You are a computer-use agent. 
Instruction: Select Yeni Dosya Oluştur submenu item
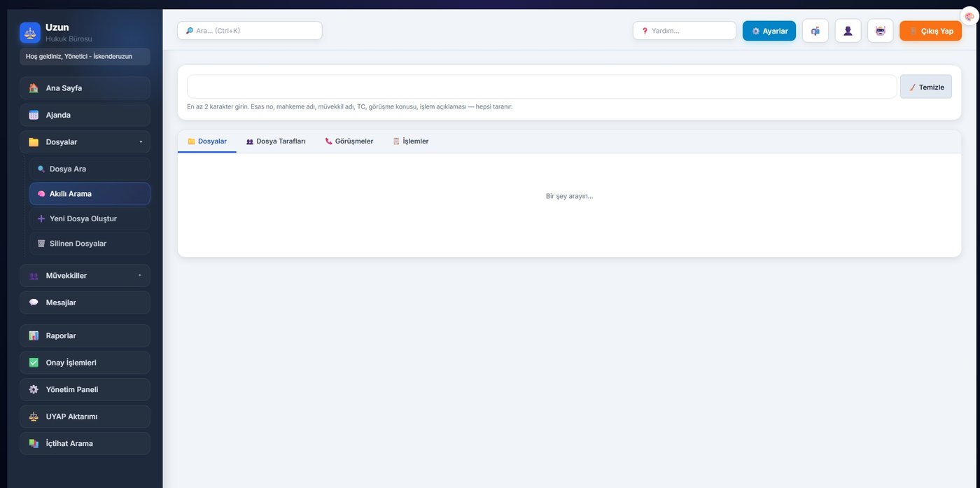(x=90, y=218)
